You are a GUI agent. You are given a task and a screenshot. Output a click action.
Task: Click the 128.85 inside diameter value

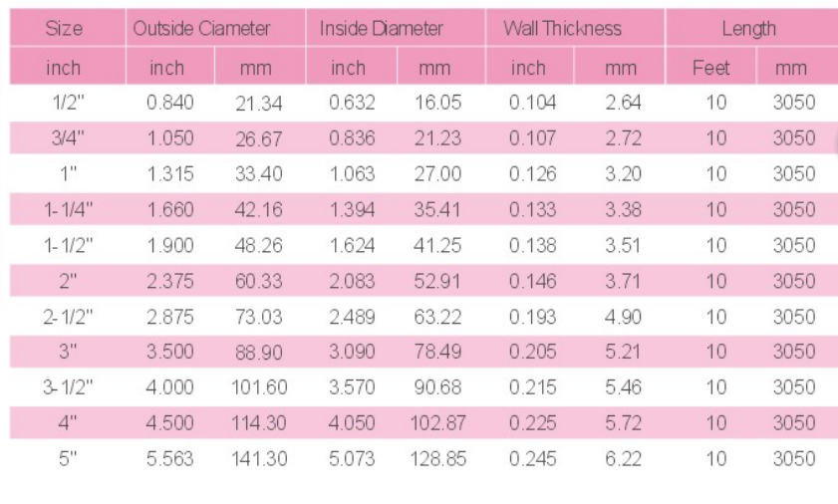437,459
